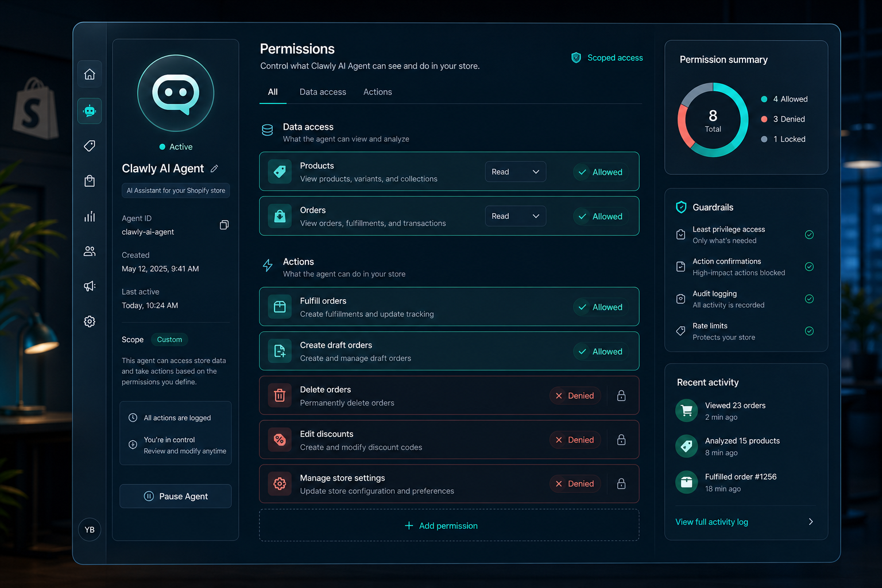Click the Custom scope badge
Image resolution: width=882 pixels, height=588 pixels.
[169, 339]
